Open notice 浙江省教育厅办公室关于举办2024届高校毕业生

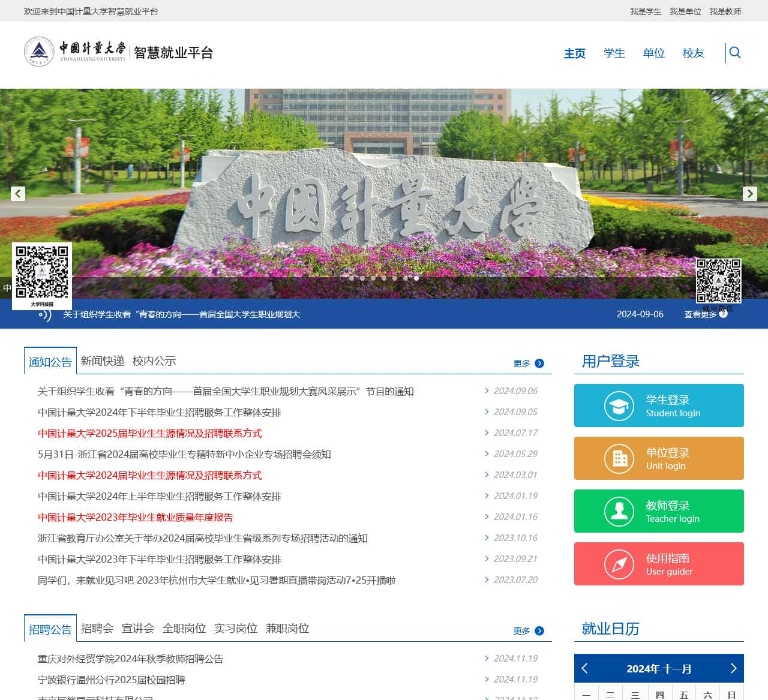point(203,538)
